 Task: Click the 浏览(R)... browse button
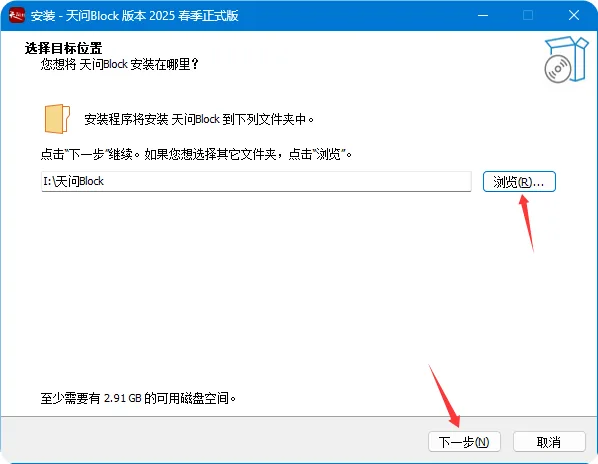(x=519, y=181)
